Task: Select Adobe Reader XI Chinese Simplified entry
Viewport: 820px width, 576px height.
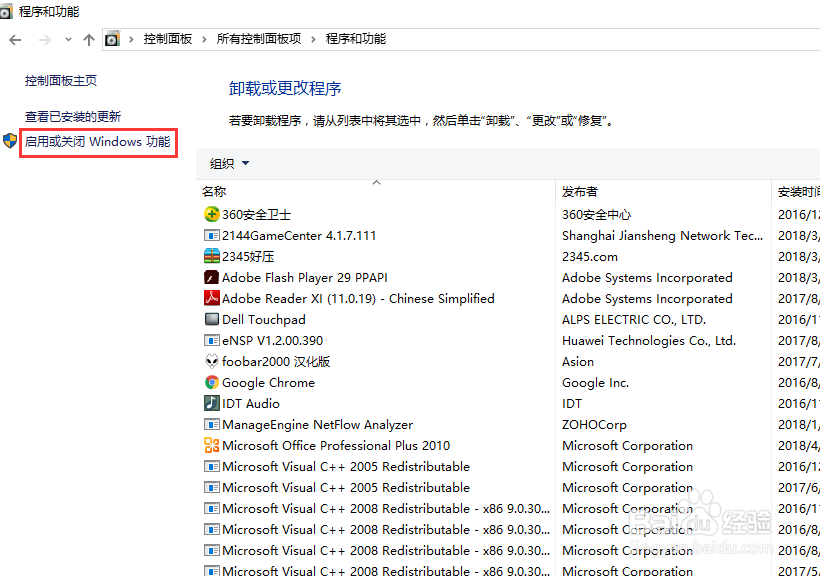Action: tap(358, 298)
